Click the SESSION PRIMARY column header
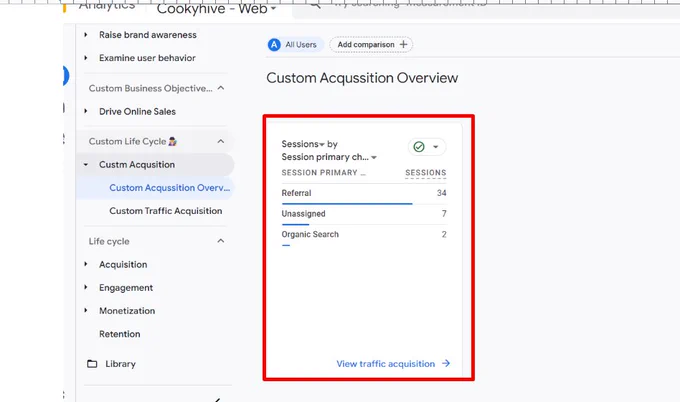This screenshot has height=402, width=680. tap(324, 173)
